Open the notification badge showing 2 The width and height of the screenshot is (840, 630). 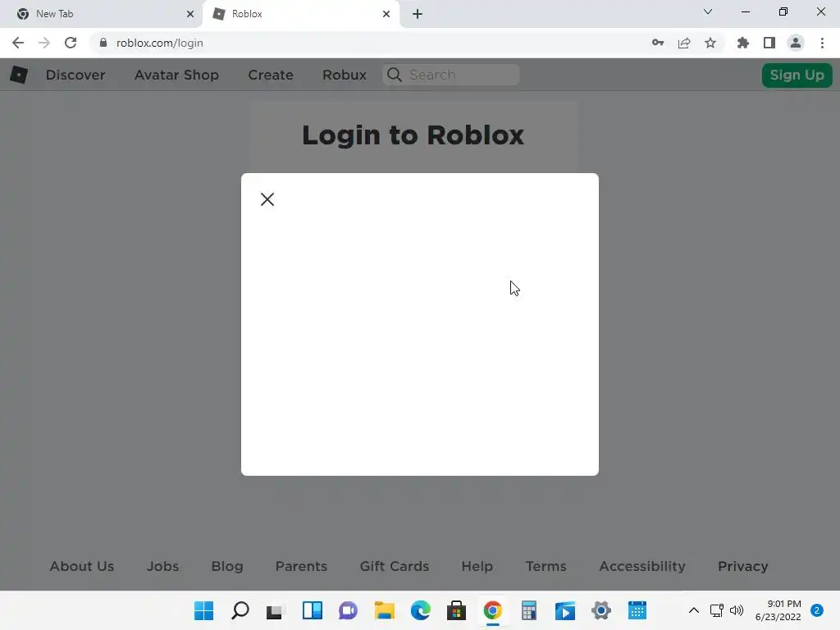[816, 610]
